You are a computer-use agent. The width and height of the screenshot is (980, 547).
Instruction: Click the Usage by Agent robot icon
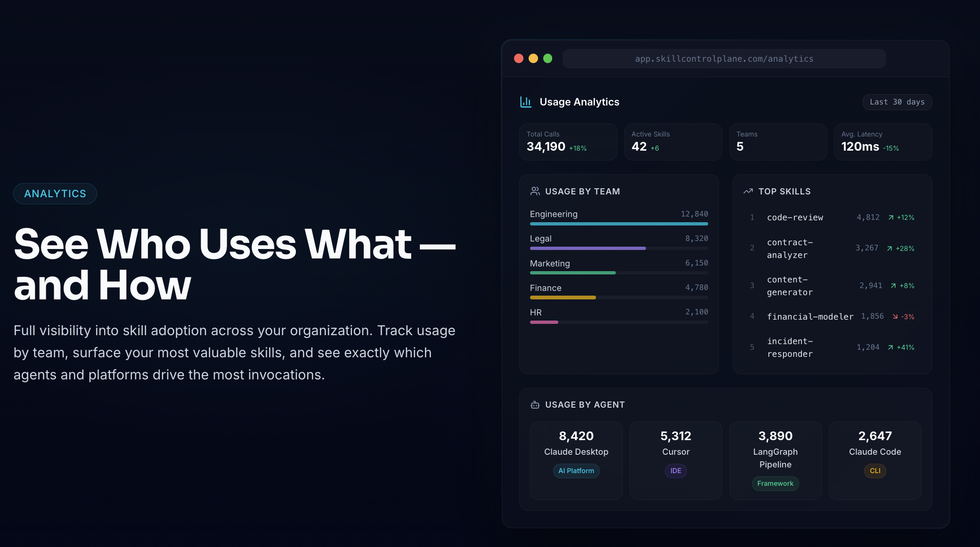pos(535,405)
